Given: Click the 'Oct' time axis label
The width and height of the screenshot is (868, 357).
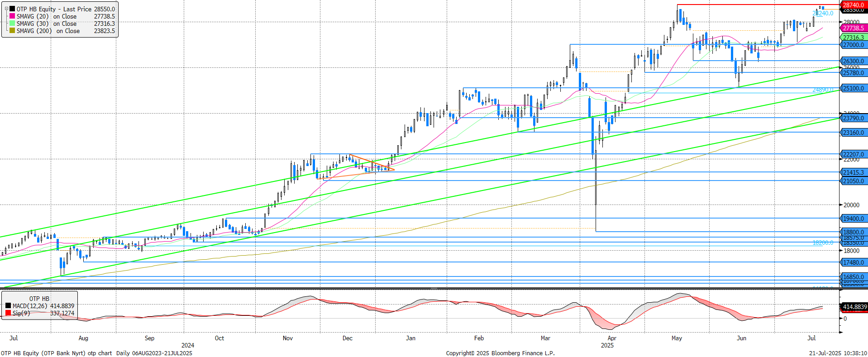Looking at the screenshot, I should pos(219,338).
